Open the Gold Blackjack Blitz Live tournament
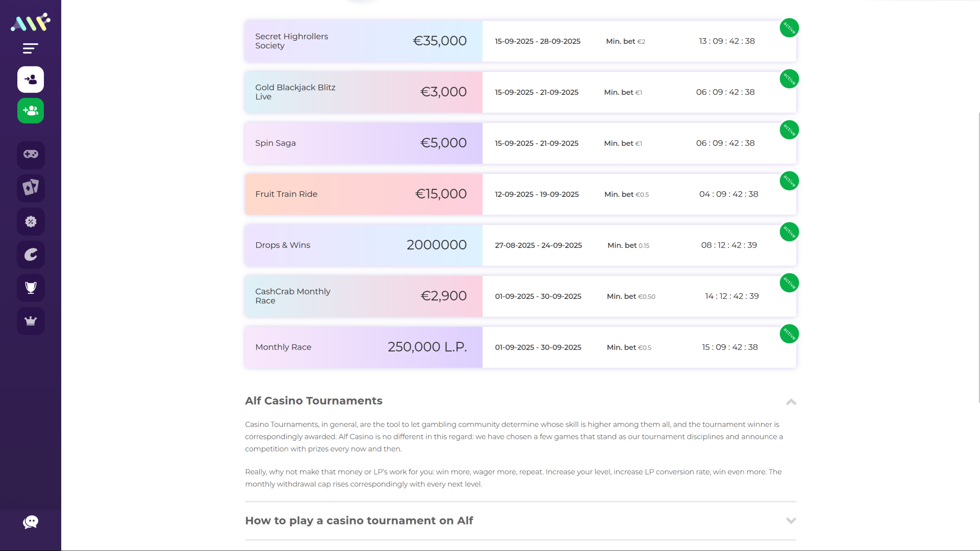 [x=363, y=92]
